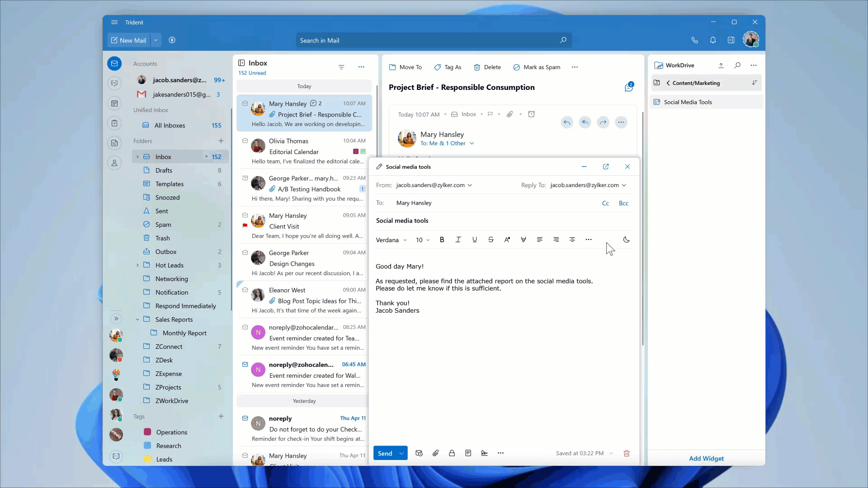This screenshot has width=868, height=488.
Task: Open the calendar icon in left sidebar
Action: (114, 103)
